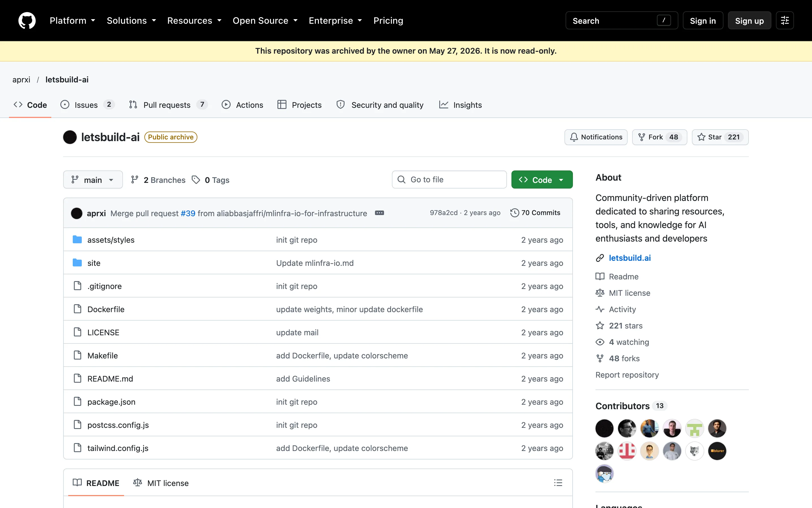Click the Pricing link

pos(388,21)
